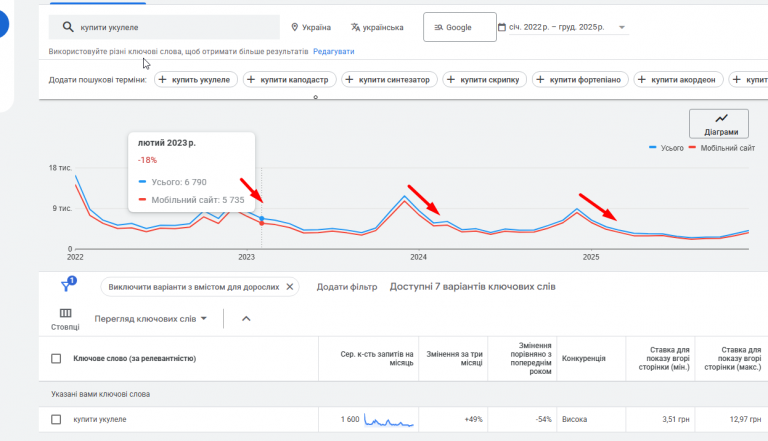
Task: Add suggested term 'купити акордеон'
Action: [678, 79]
